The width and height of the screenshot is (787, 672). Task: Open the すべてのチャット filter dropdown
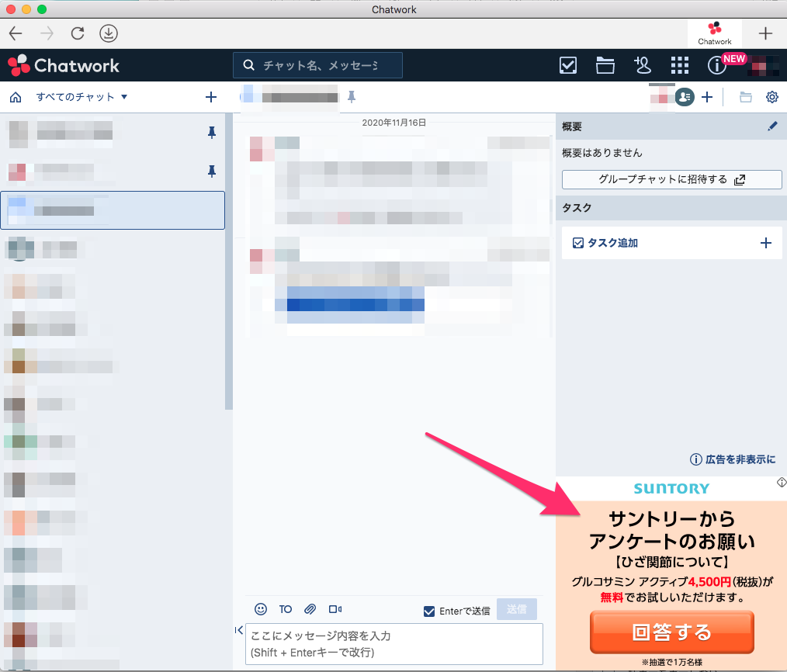pos(75,96)
